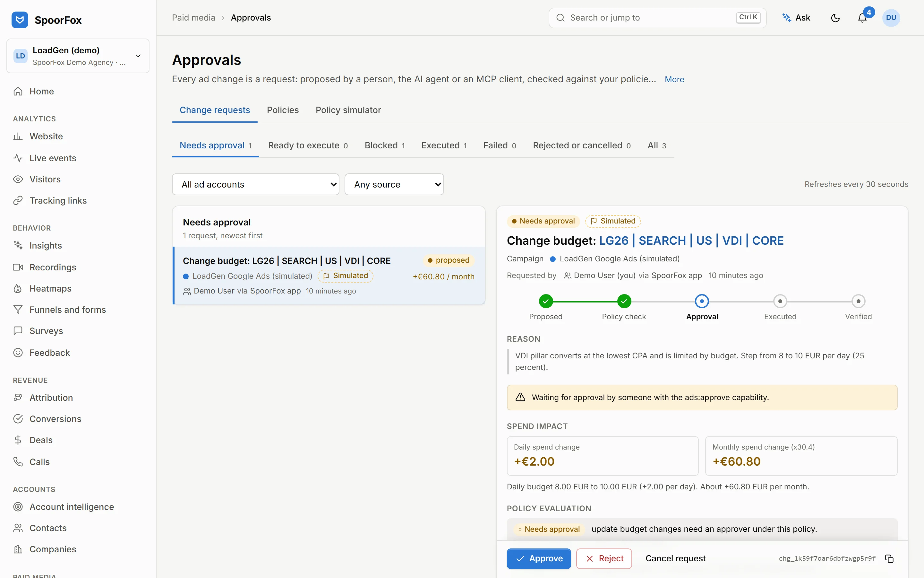
Task: Click the Policy check step marker
Action: 624,301
